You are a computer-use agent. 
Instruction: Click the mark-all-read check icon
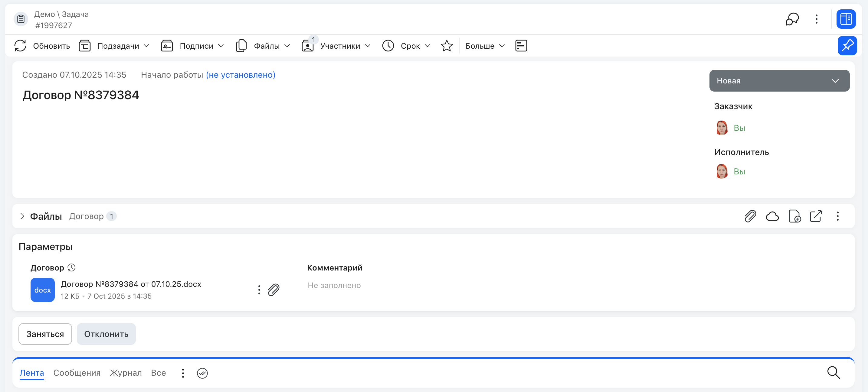(x=202, y=373)
